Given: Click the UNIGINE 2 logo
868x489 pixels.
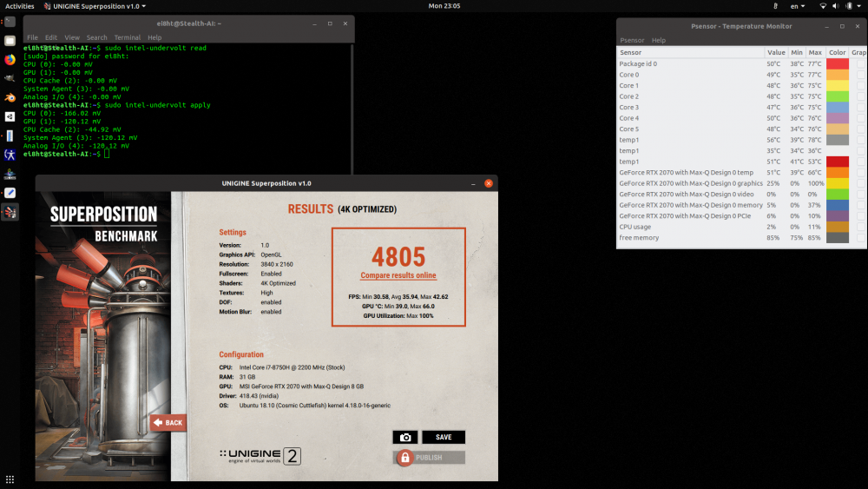Looking at the screenshot, I should (x=260, y=456).
